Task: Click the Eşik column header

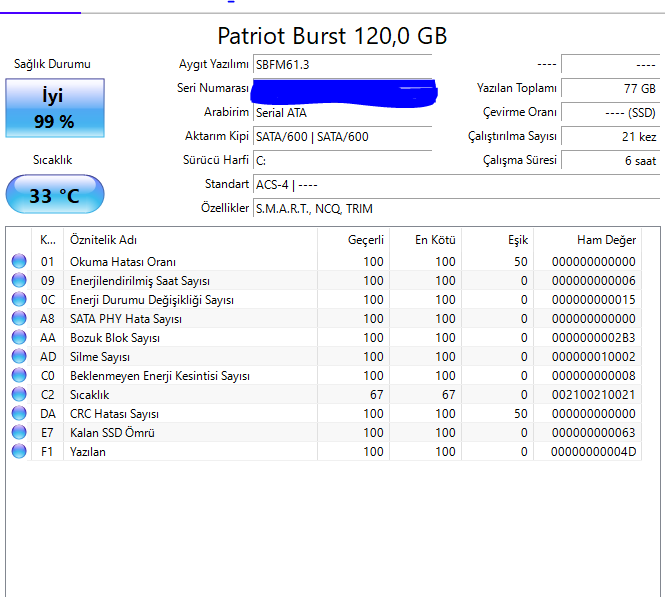Action: (497, 240)
